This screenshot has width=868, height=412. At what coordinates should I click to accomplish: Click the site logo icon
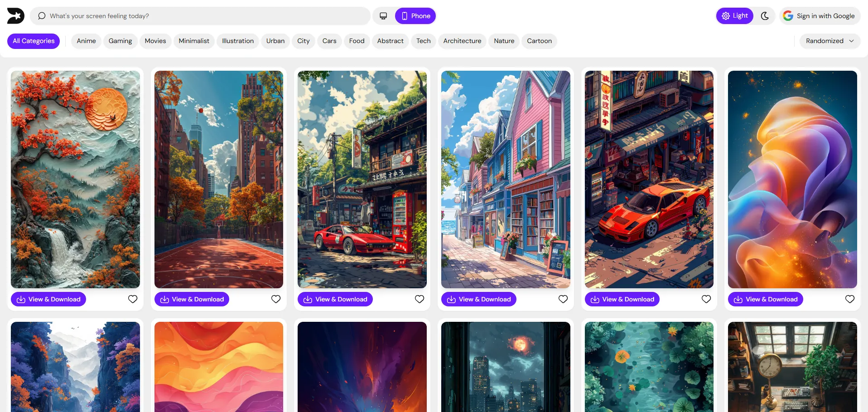(x=15, y=16)
